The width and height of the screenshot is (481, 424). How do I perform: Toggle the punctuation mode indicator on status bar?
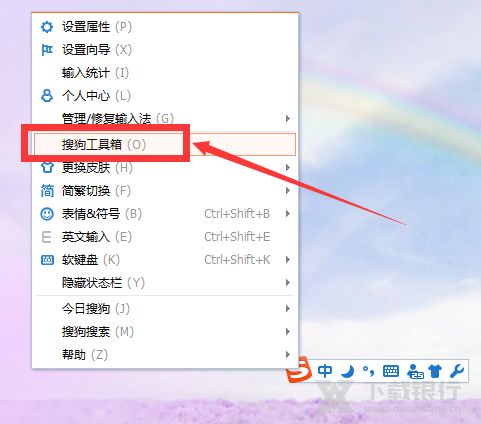(x=368, y=370)
